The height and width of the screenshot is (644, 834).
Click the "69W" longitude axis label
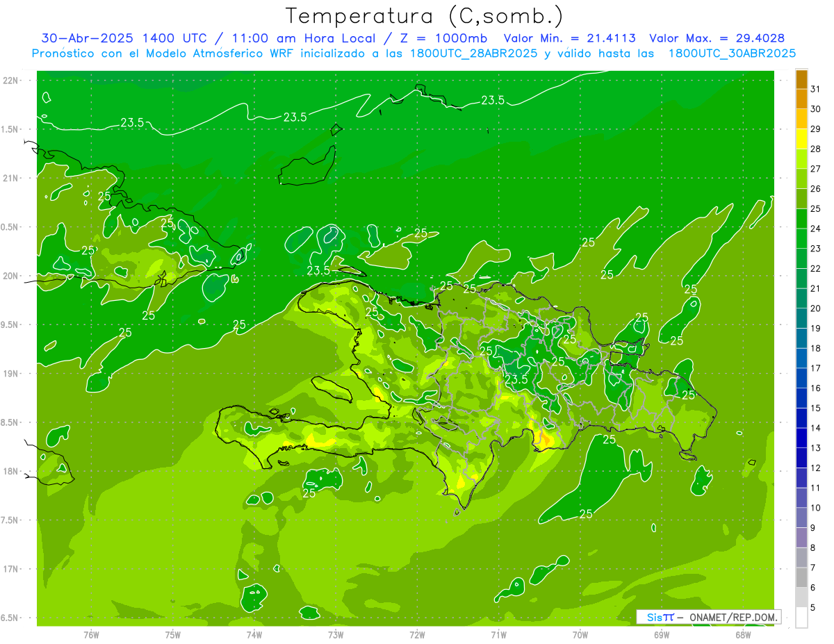(x=662, y=635)
